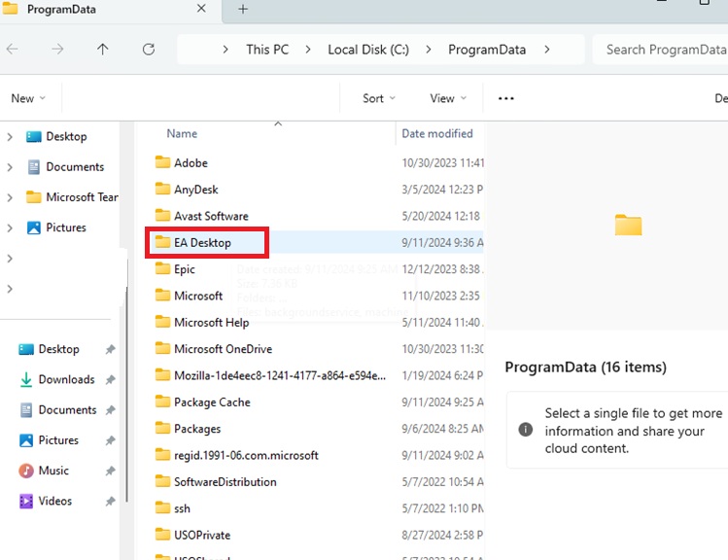
Task: Click the Refresh icon in navigation bar
Action: tap(149, 50)
